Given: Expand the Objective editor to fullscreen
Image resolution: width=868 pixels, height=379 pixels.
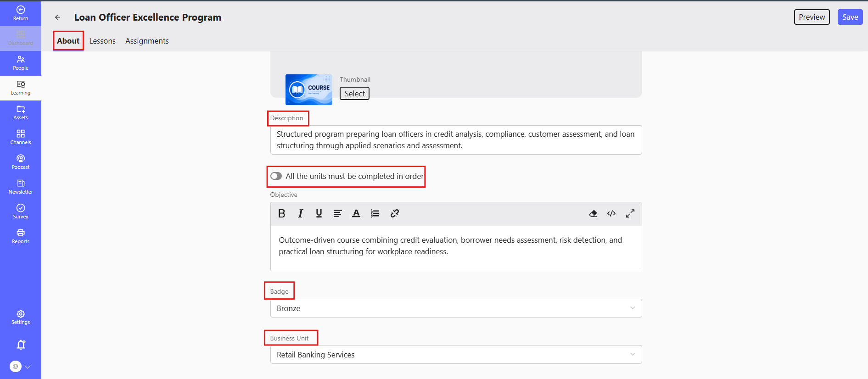Looking at the screenshot, I should click(630, 213).
